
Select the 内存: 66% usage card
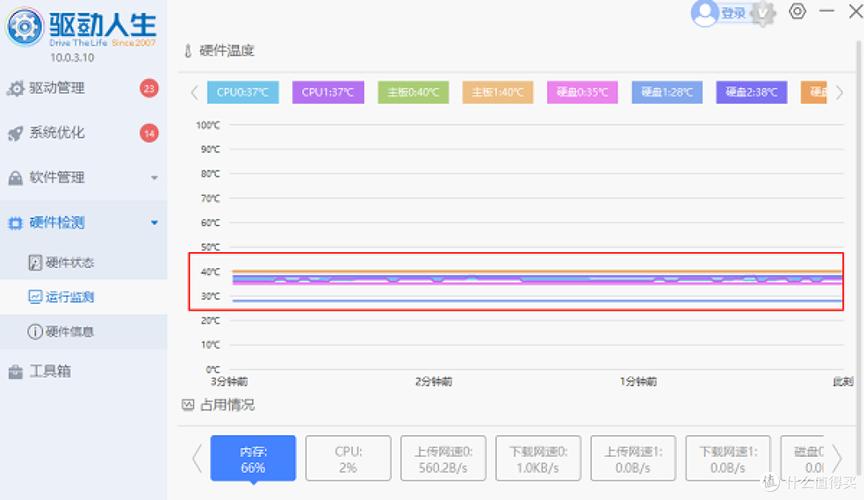coord(253,459)
